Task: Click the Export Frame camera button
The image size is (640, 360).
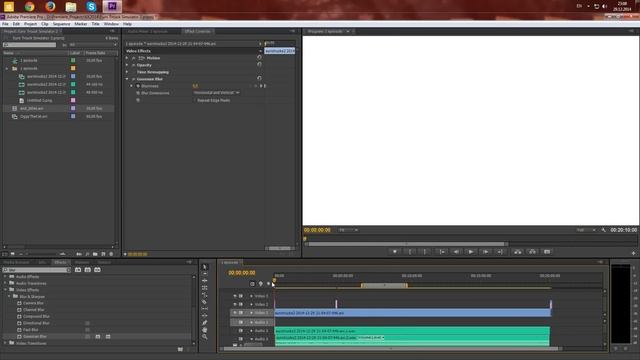Action: tap(547, 252)
